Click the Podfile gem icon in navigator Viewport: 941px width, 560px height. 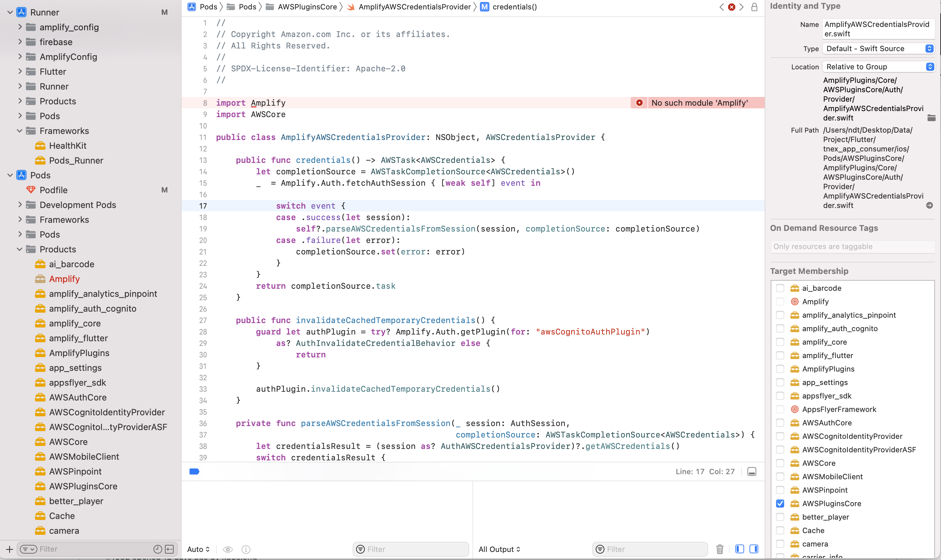click(x=31, y=190)
